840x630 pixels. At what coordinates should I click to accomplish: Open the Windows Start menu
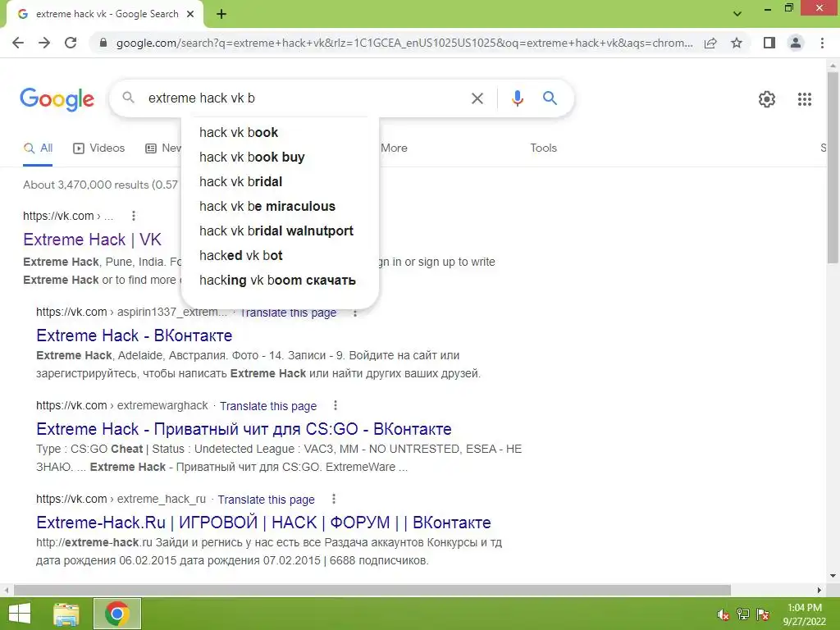20,614
